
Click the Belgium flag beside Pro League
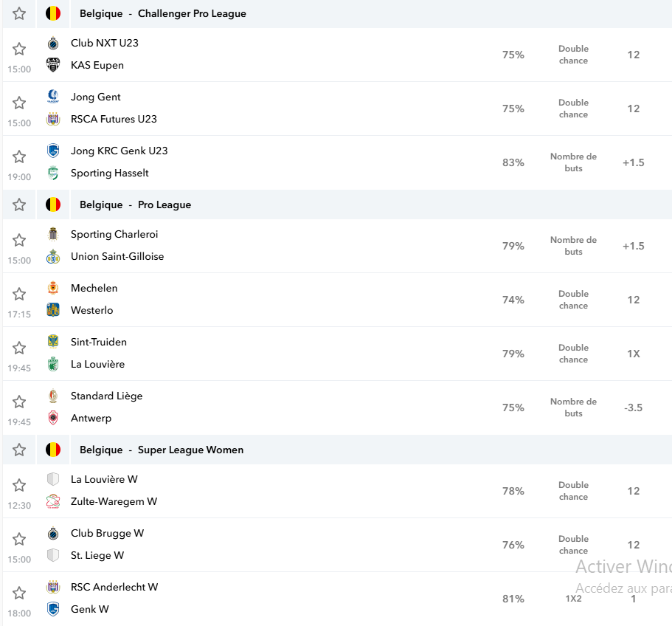point(53,205)
